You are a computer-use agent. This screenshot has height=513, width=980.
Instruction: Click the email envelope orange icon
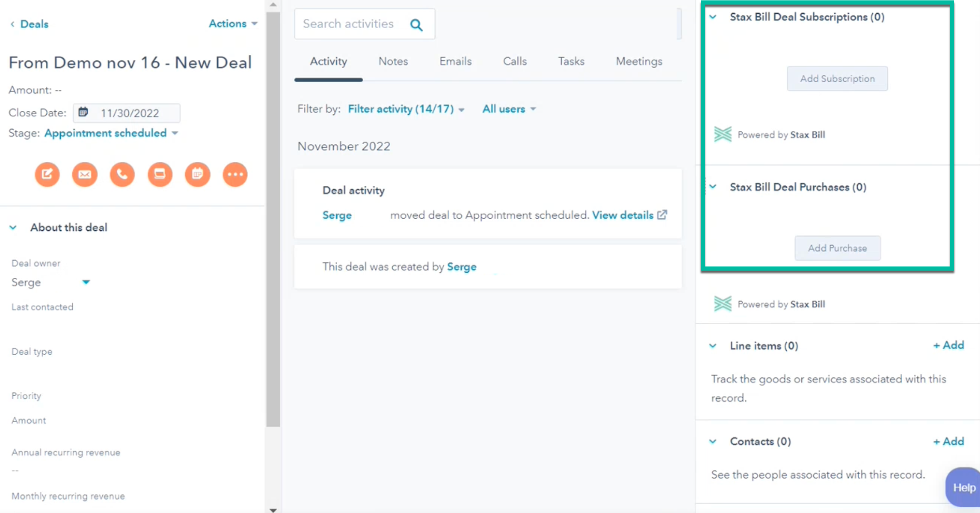pos(85,174)
